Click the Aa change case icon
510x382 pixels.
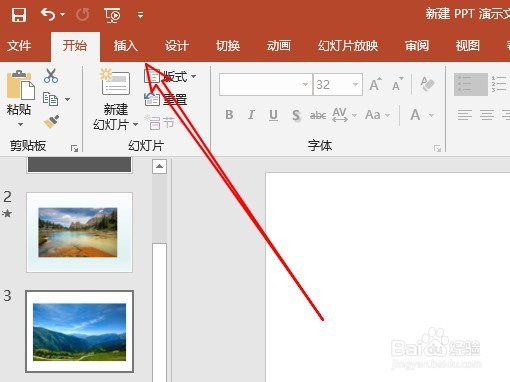pos(373,115)
